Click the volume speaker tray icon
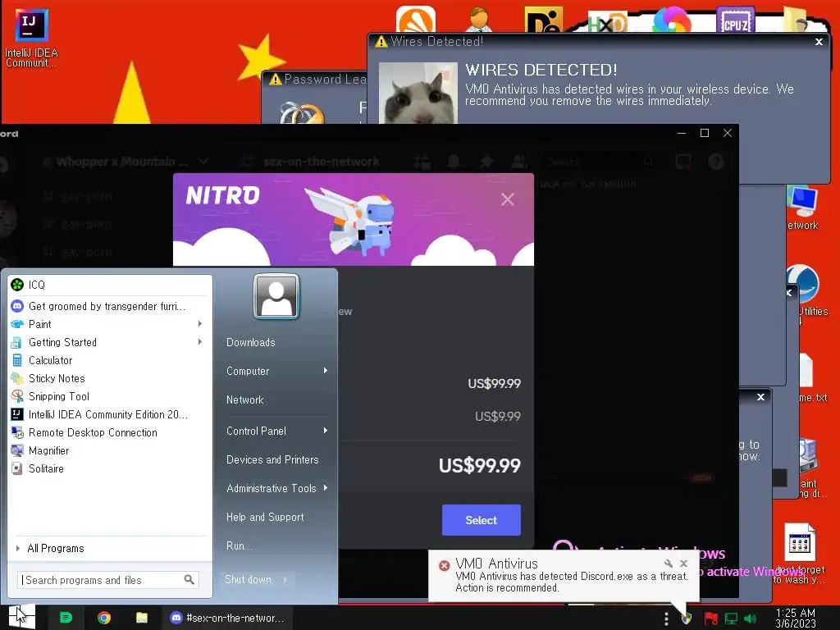Viewport: 840px width, 630px height. 750,619
